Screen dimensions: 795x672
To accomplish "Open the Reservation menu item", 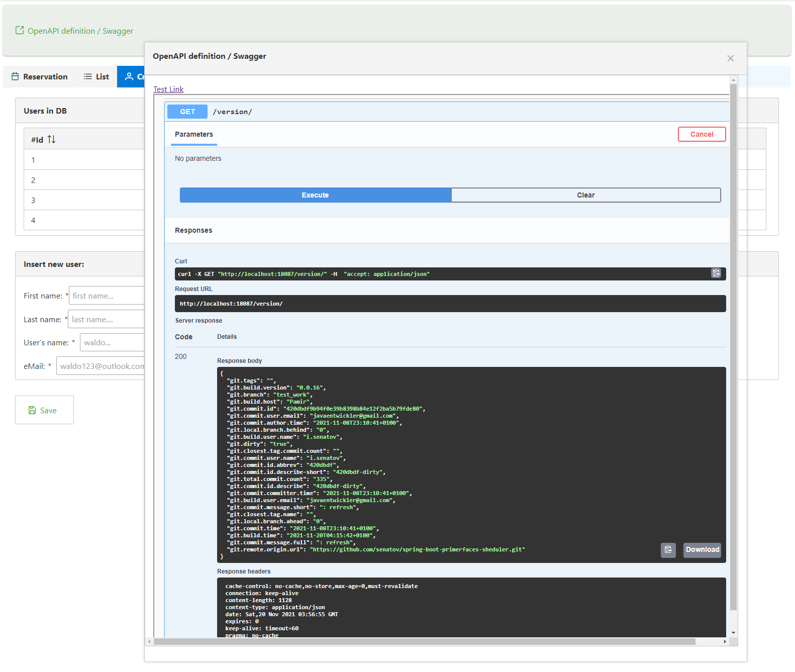I will 40,76.
